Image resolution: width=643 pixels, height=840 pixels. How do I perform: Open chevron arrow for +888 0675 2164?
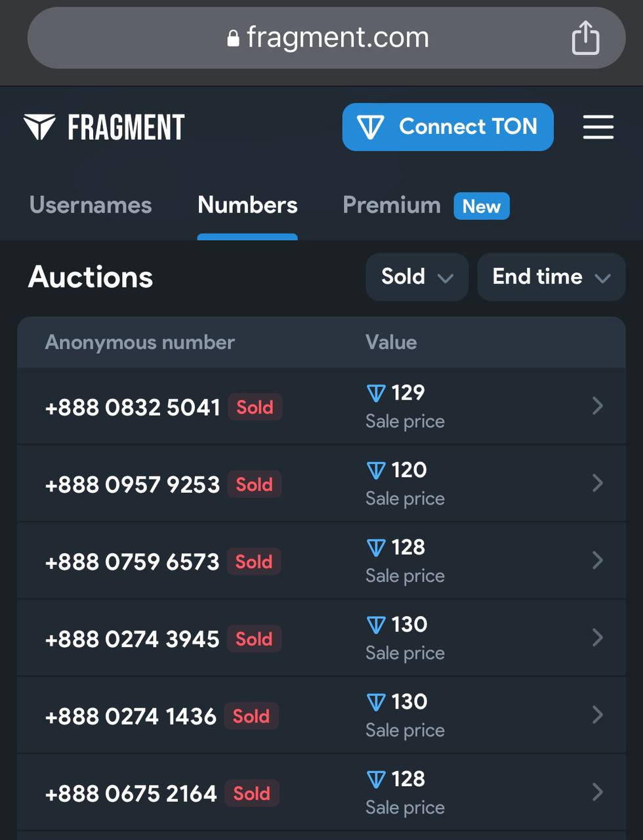point(597,792)
